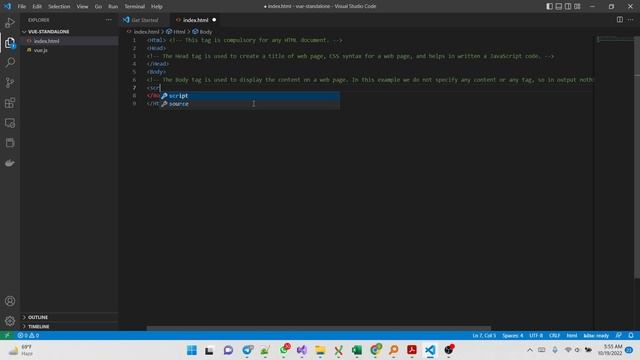
Task: Open the Help menu
Action: coord(157,7)
